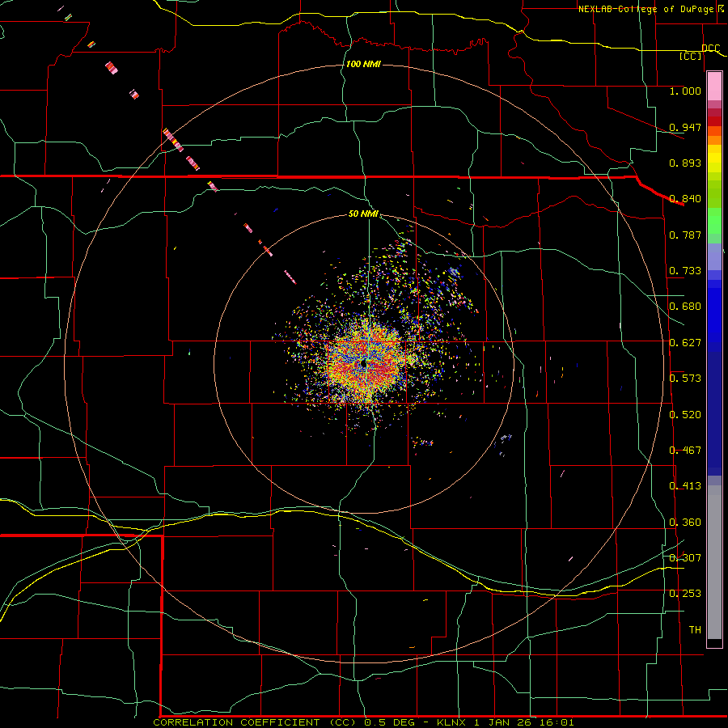The image size is (728, 728).
Task: Click the 0.573 scale value
Action: pyautogui.click(x=685, y=379)
